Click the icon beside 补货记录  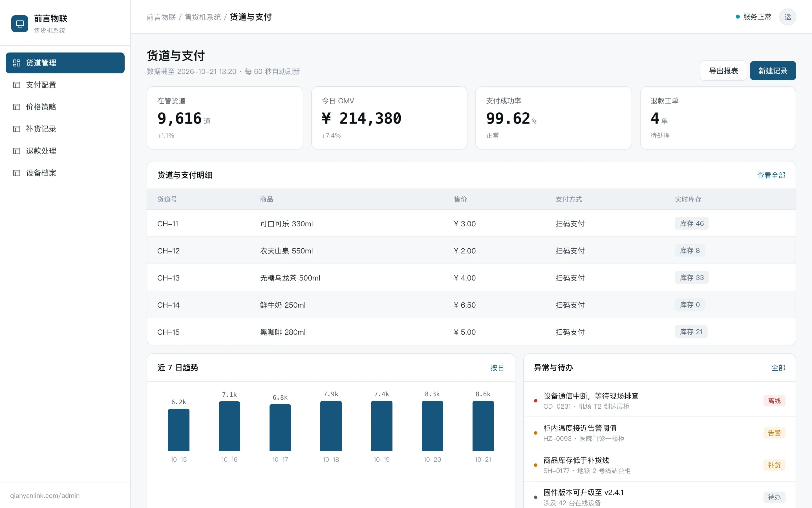point(16,129)
